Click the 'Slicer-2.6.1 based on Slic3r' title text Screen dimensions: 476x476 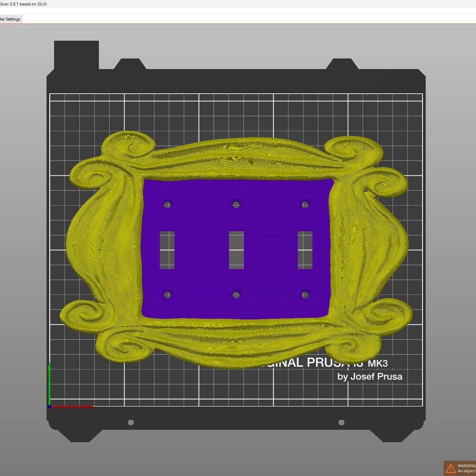23,4
